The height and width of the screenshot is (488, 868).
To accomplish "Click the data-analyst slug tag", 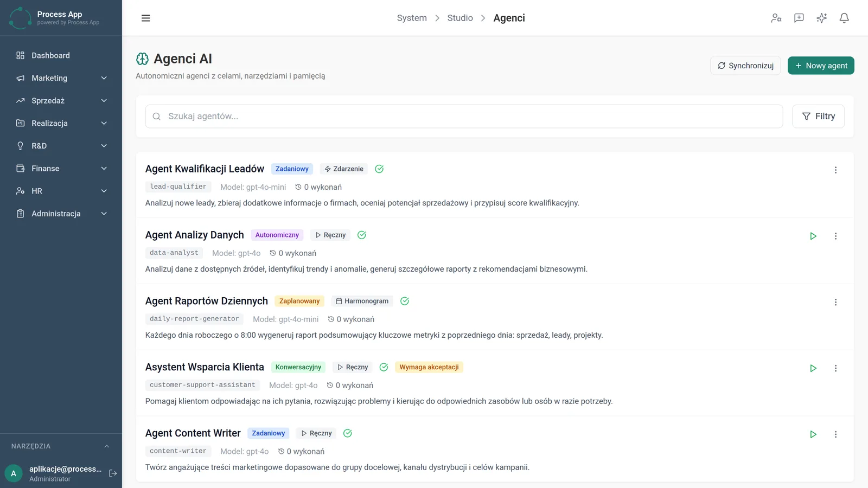I will tap(174, 253).
